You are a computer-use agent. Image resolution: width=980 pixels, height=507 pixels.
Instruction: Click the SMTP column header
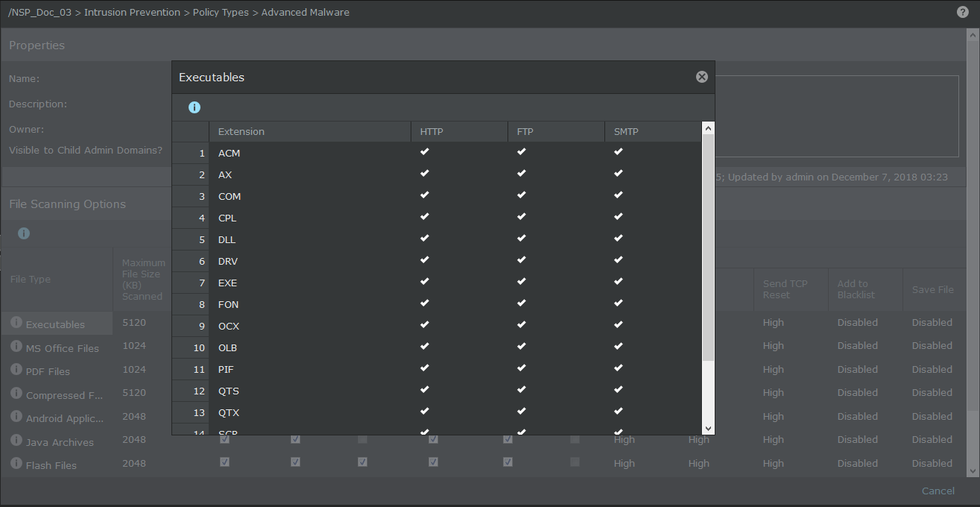click(653, 131)
